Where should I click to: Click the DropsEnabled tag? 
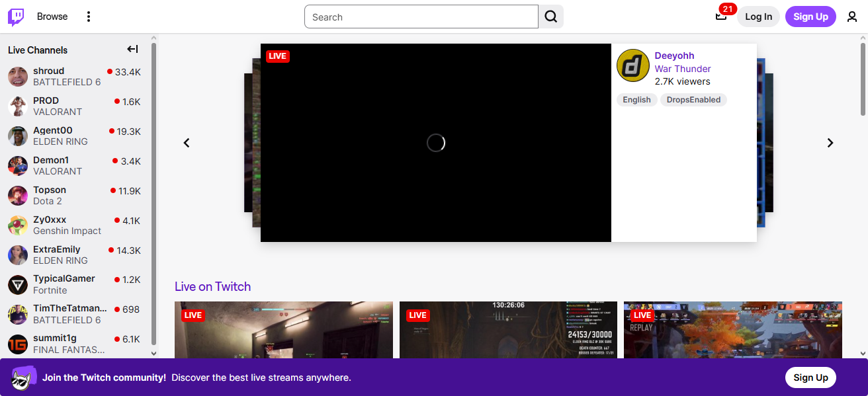693,100
